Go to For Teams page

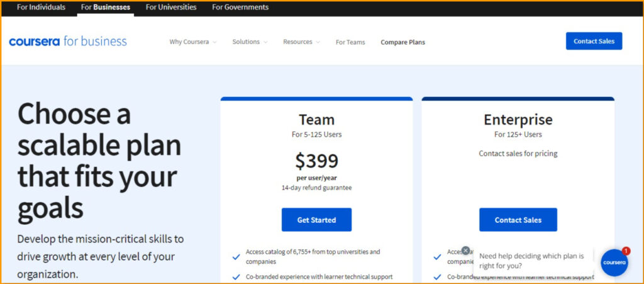(350, 42)
